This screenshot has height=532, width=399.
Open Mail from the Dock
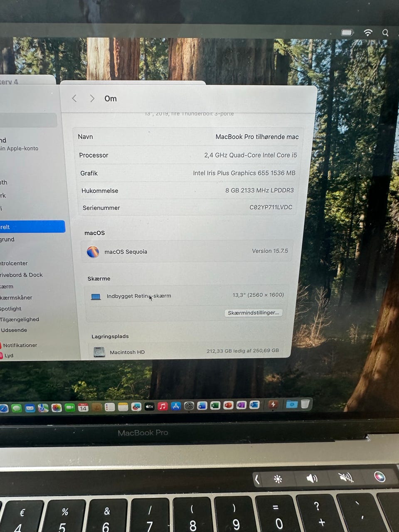(x=30, y=408)
